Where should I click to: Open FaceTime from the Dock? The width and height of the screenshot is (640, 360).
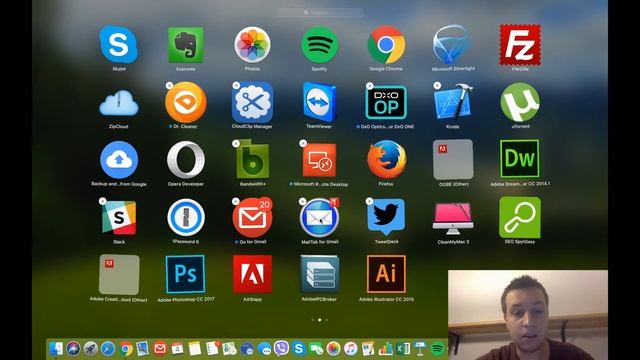[316, 349]
